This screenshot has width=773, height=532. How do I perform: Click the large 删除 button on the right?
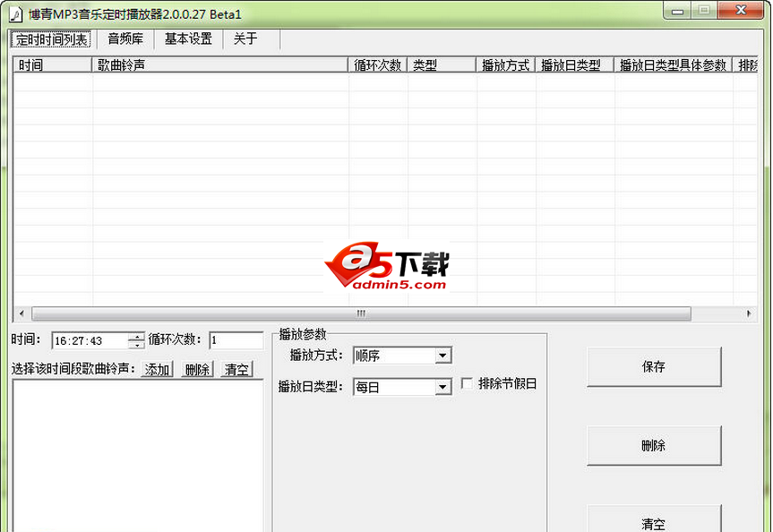654,446
